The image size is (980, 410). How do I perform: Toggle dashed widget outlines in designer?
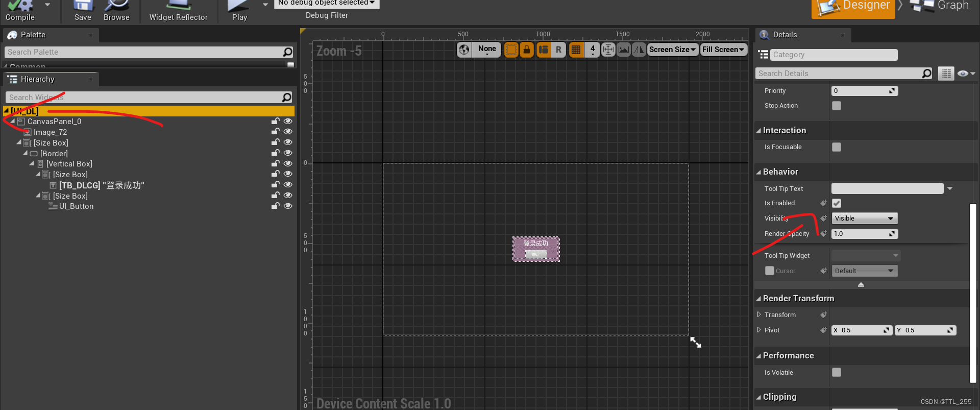click(511, 50)
